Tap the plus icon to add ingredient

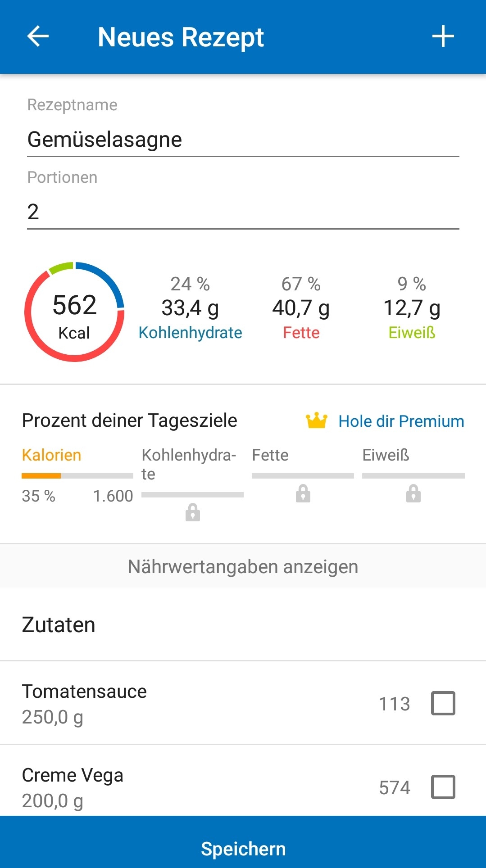click(x=443, y=36)
